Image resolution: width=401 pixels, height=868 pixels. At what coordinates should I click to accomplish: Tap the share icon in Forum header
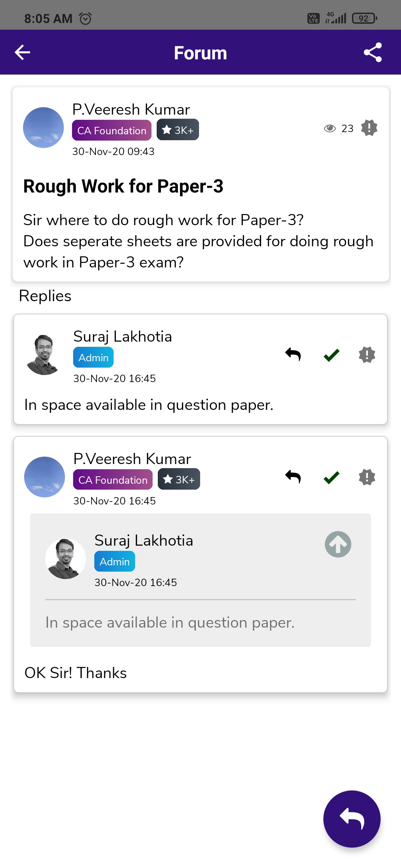(x=372, y=52)
